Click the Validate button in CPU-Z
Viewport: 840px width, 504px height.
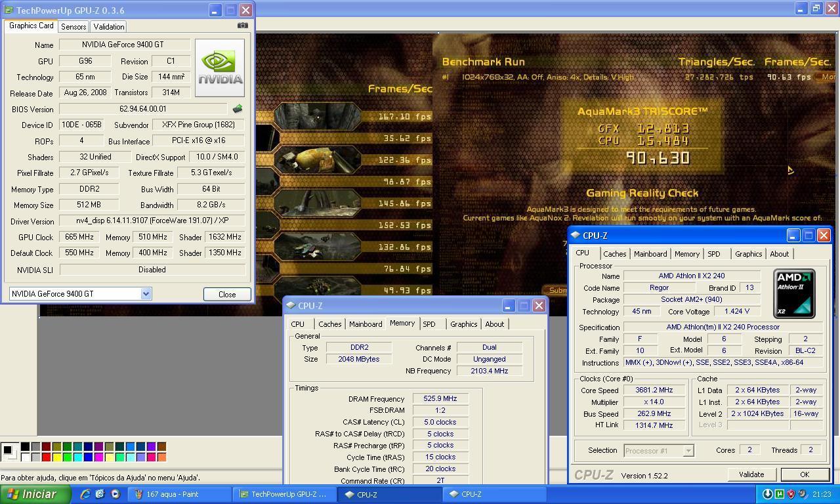[751, 474]
